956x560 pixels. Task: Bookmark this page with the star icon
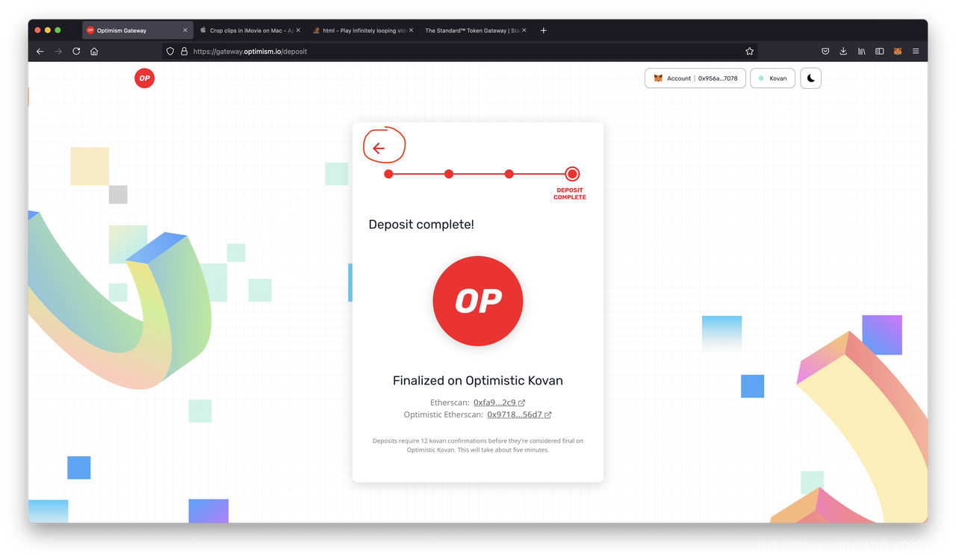(749, 52)
